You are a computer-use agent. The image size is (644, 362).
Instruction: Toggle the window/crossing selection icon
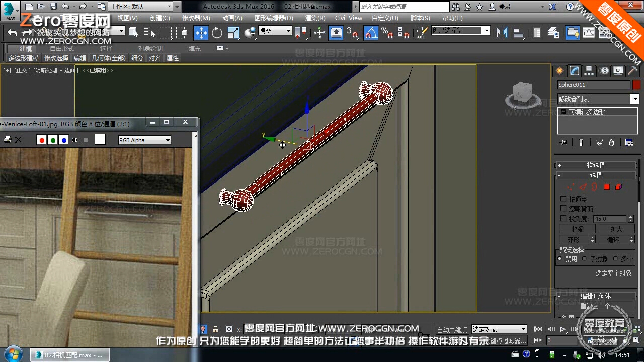tap(182, 33)
